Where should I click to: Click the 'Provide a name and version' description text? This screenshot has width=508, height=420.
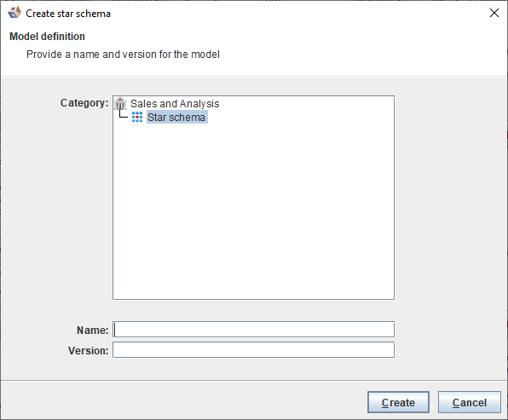(x=123, y=54)
